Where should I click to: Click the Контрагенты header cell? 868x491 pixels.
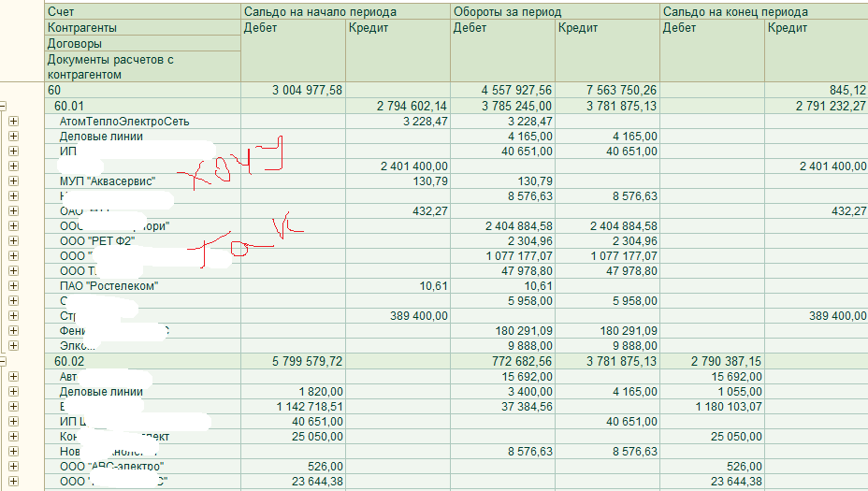(140, 28)
